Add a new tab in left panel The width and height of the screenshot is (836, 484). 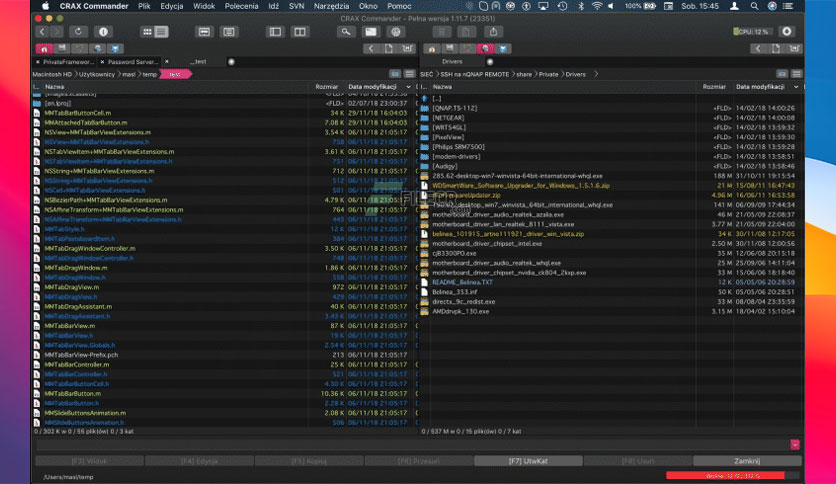click(x=231, y=62)
